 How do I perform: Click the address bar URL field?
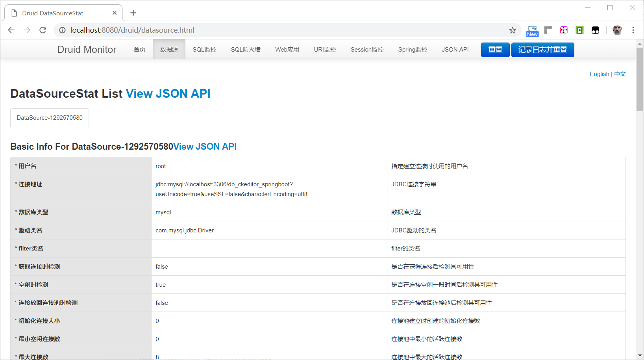click(x=276, y=30)
